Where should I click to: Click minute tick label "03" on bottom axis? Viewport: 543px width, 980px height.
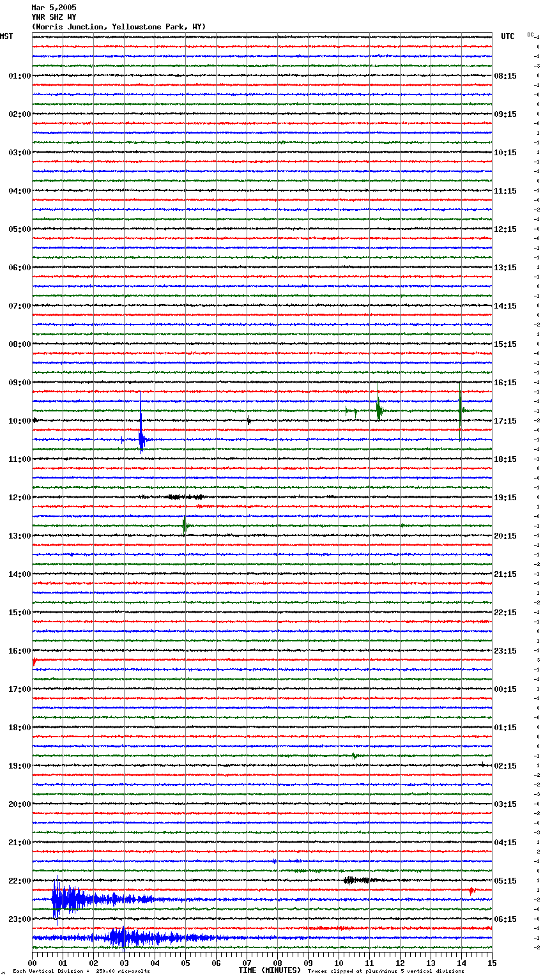point(124,963)
